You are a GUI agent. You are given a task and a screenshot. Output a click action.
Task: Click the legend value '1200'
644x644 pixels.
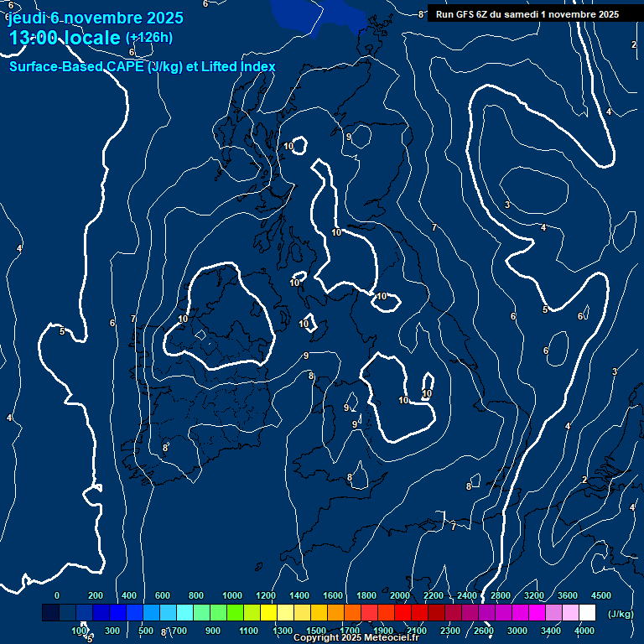coord(266,595)
